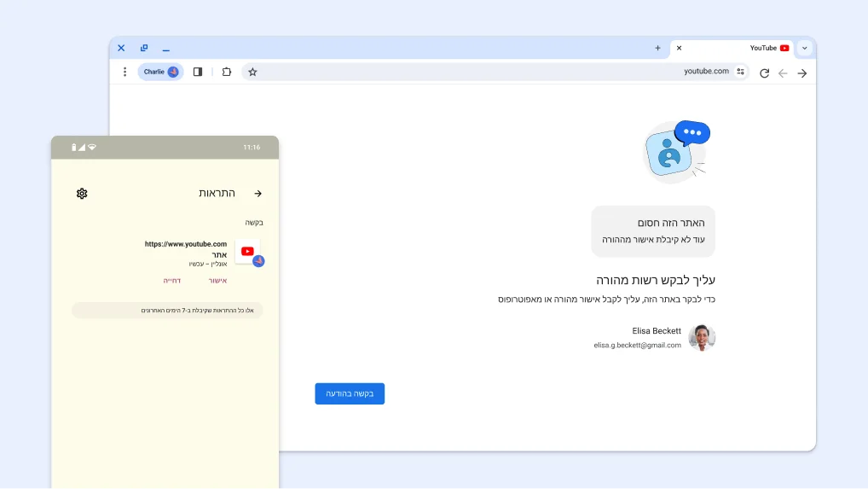
Task: Open the Charlie profile chip
Action: (x=160, y=72)
